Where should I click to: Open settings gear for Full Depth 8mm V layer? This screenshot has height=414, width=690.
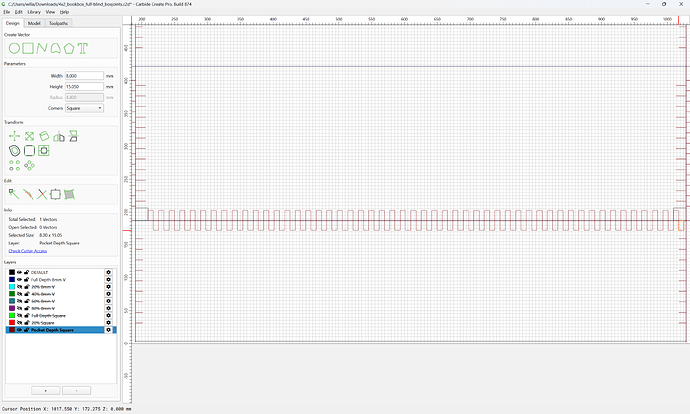(108, 279)
